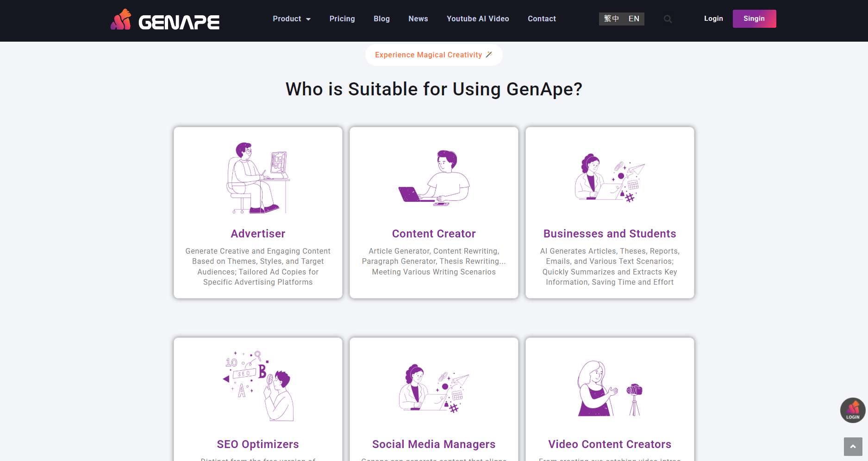Click the Advertiser illustration
The image size is (868, 461).
(x=258, y=178)
